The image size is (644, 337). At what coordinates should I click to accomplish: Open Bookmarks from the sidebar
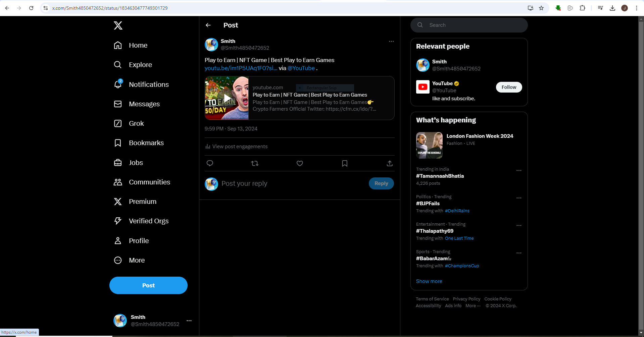click(139, 143)
